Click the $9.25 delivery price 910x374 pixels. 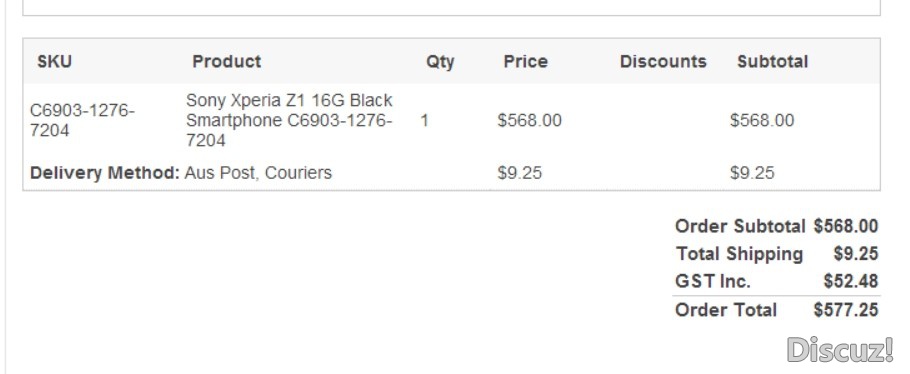[x=519, y=173]
